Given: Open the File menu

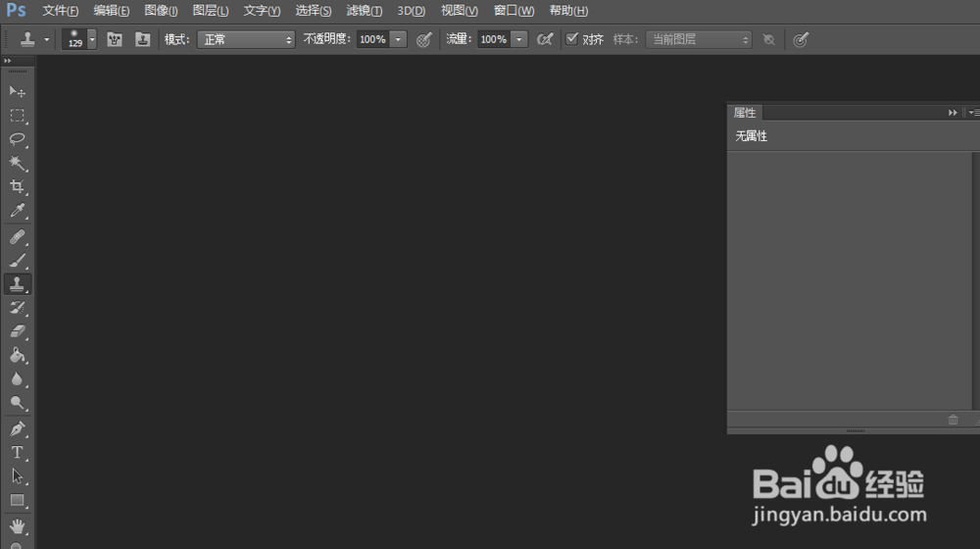Looking at the screenshot, I should pos(61,11).
